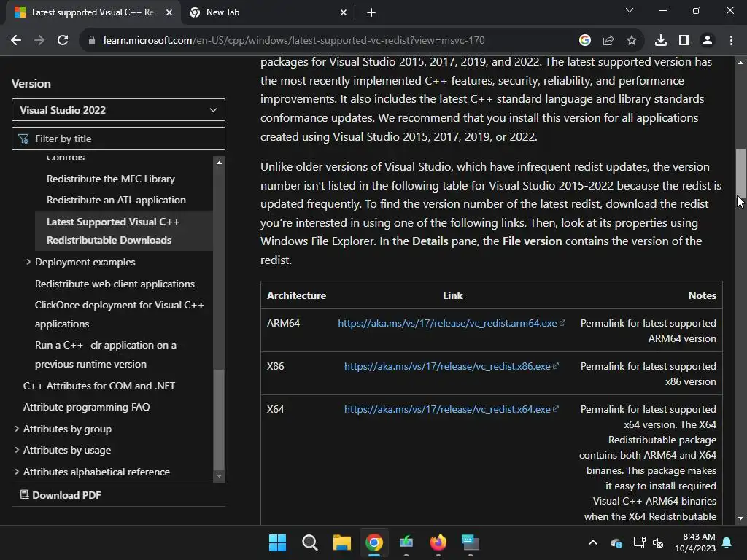Click the page scrollbar thumb

pos(740,172)
